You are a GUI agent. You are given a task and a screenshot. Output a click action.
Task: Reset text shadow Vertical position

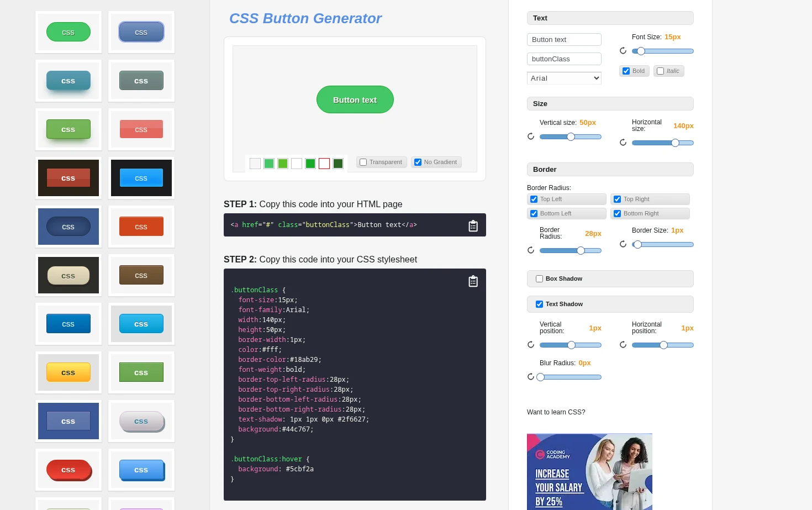tap(531, 345)
